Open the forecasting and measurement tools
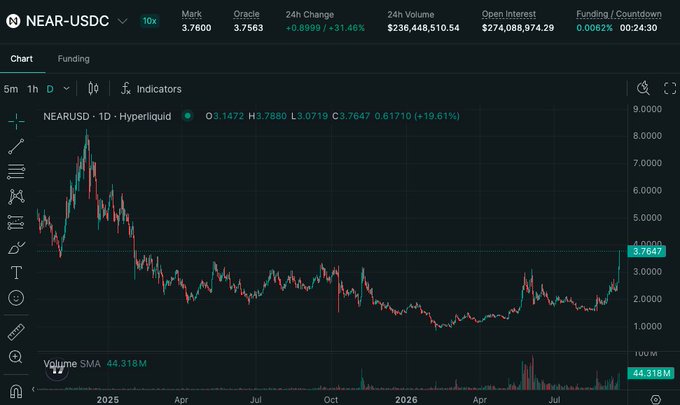 click(16, 222)
